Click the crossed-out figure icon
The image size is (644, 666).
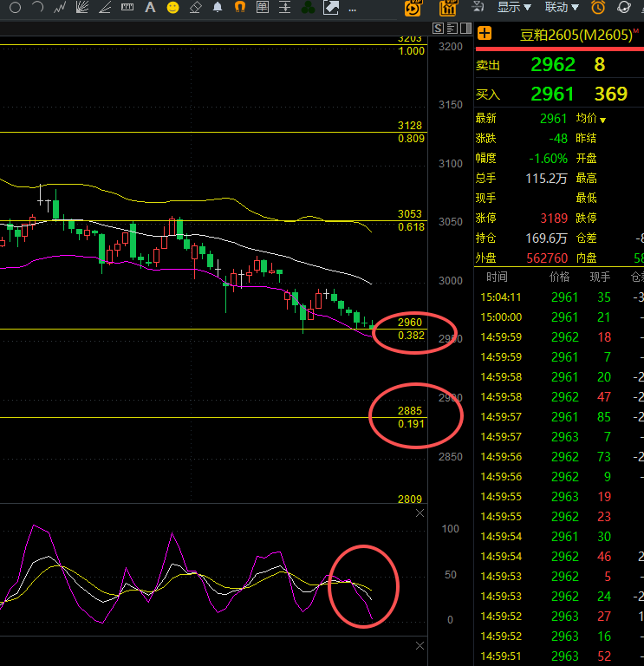(478, 7)
